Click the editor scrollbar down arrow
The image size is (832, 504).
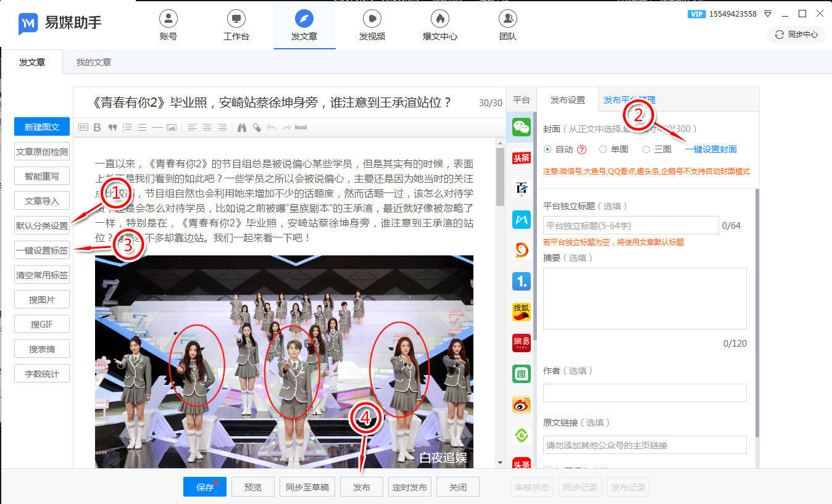click(x=500, y=462)
